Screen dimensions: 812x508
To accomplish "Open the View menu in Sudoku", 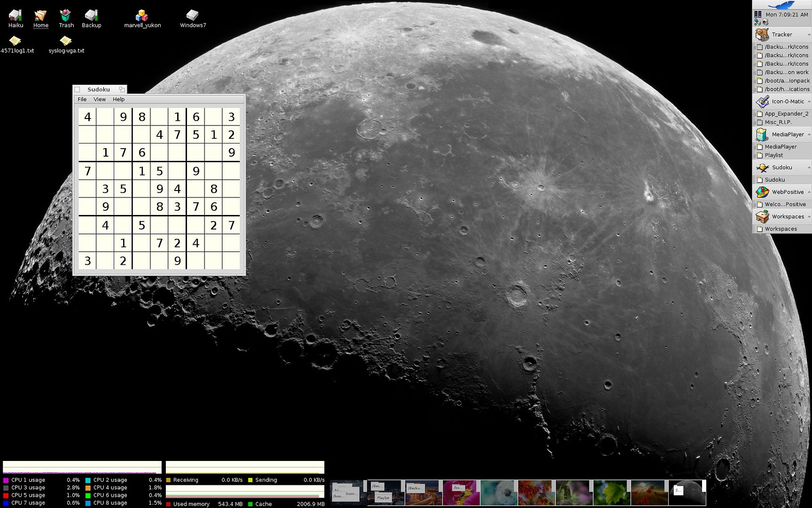I will point(100,99).
